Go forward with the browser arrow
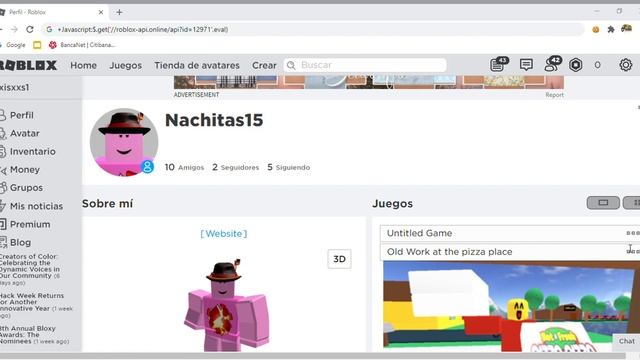The image size is (640, 360). pyautogui.click(x=14, y=29)
